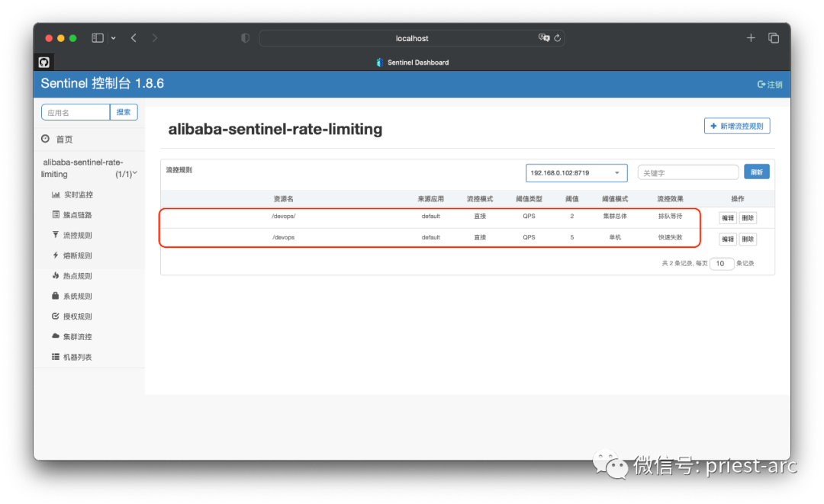Open the 首页 home item
Image resolution: width=824 pixels, height=504 pixels.
point(64,139)
